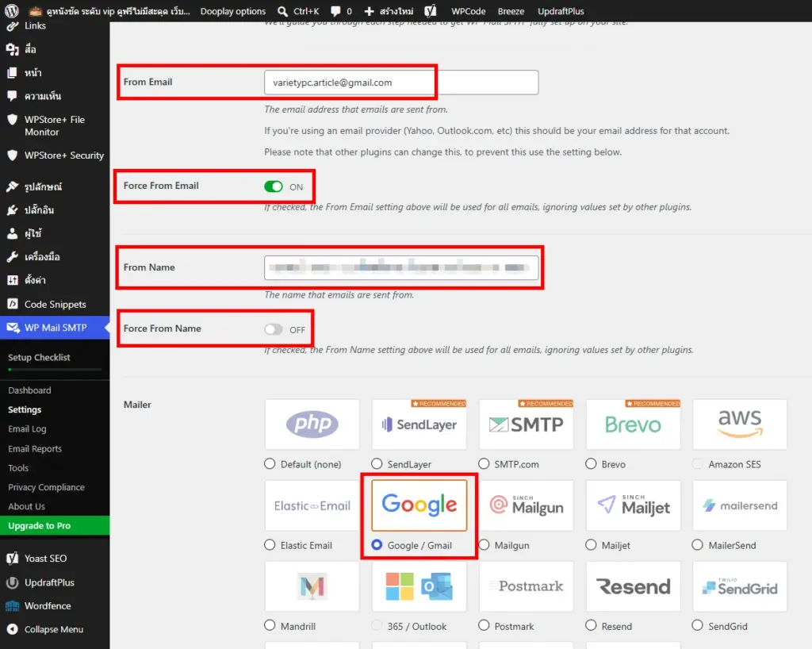Click the From Email input field
Screen dimensions: 812x649
coord(400,83)
